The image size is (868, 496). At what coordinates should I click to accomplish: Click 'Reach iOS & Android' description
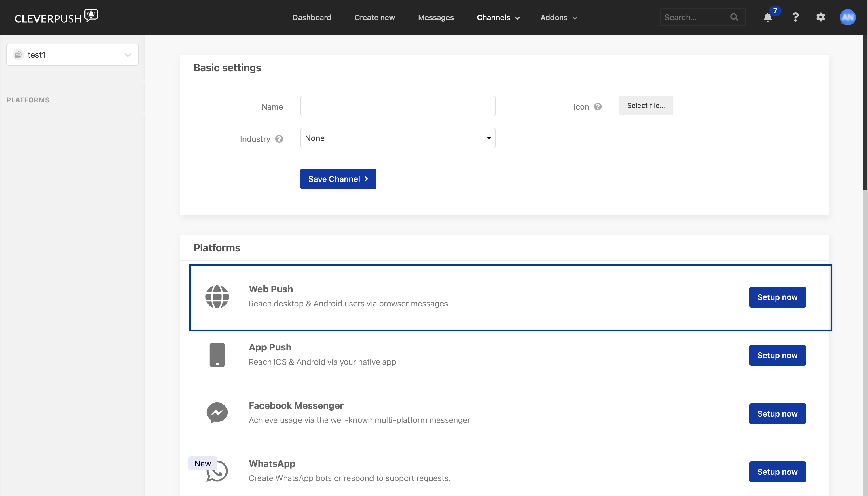click(322, 362)
